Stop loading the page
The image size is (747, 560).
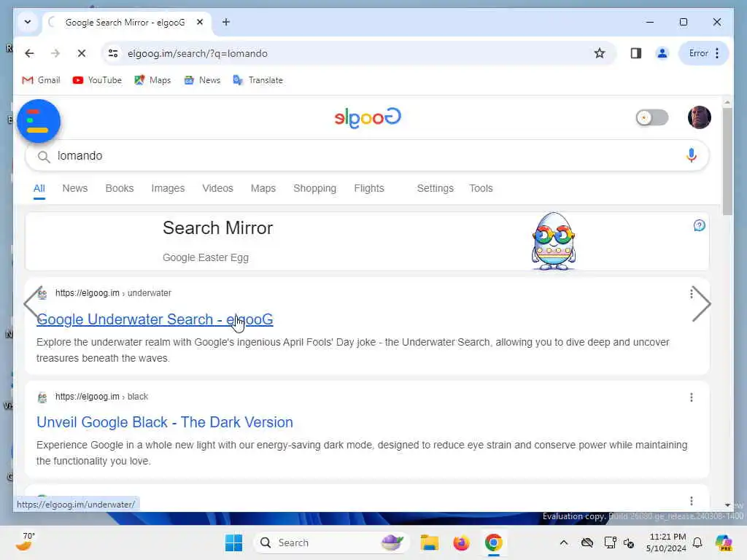click(x=82, y=53)
